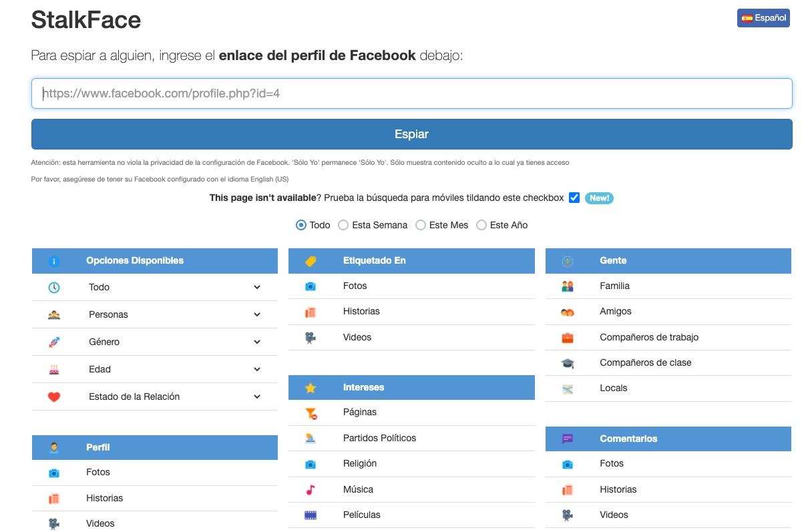Click the graduation cap icon beside Compañeros de clase
Image resolution: width=806 pixels, height=532 pixels.
[x=568, y=363]
